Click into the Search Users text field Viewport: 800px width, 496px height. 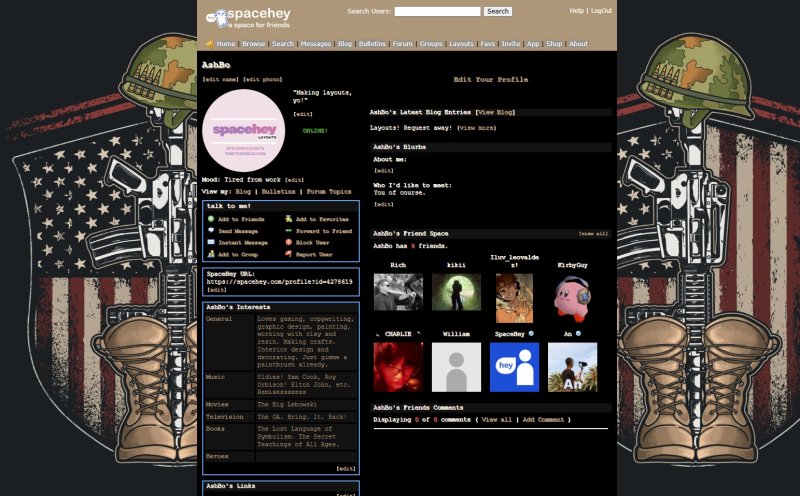(437, 11)
